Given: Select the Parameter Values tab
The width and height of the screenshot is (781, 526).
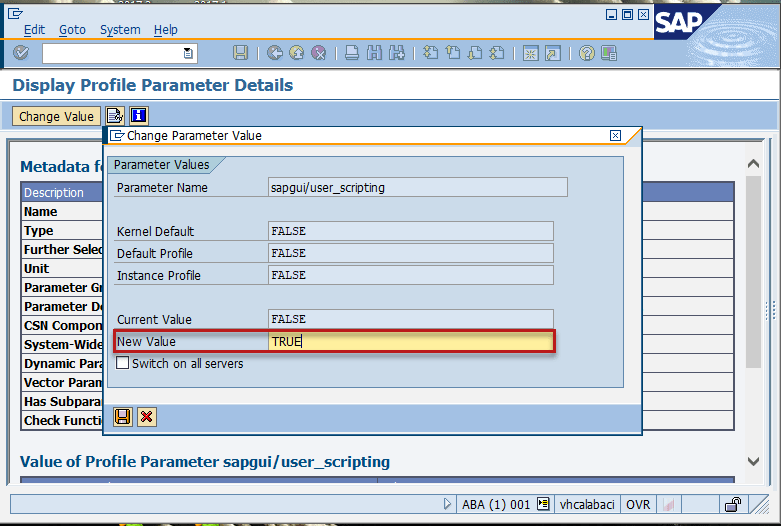Looking at the screenshot, I should [161, 165].
